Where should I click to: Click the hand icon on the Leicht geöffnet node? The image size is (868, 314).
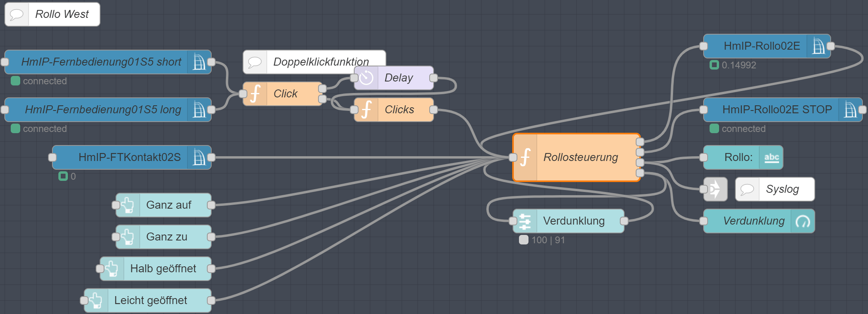click(96, 300)
